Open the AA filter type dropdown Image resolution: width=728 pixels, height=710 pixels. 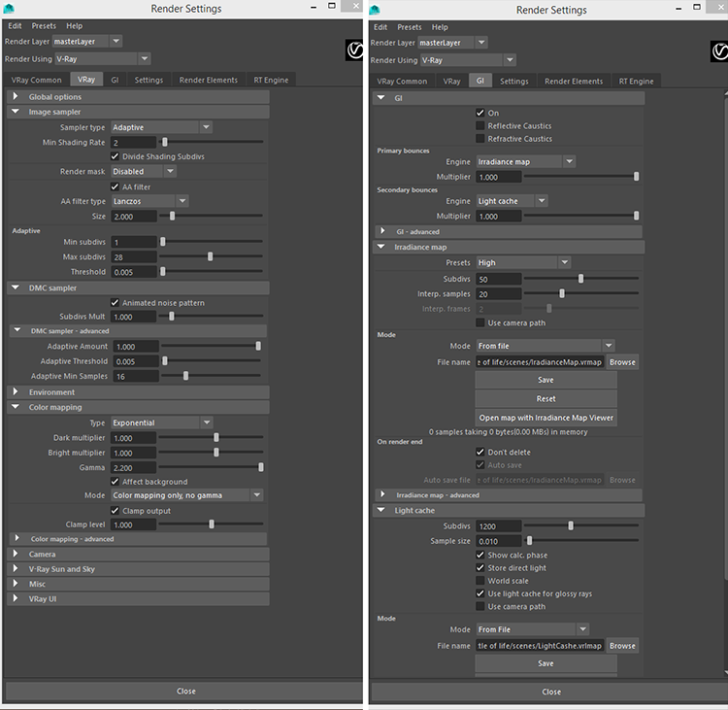[x=149, y=201]
